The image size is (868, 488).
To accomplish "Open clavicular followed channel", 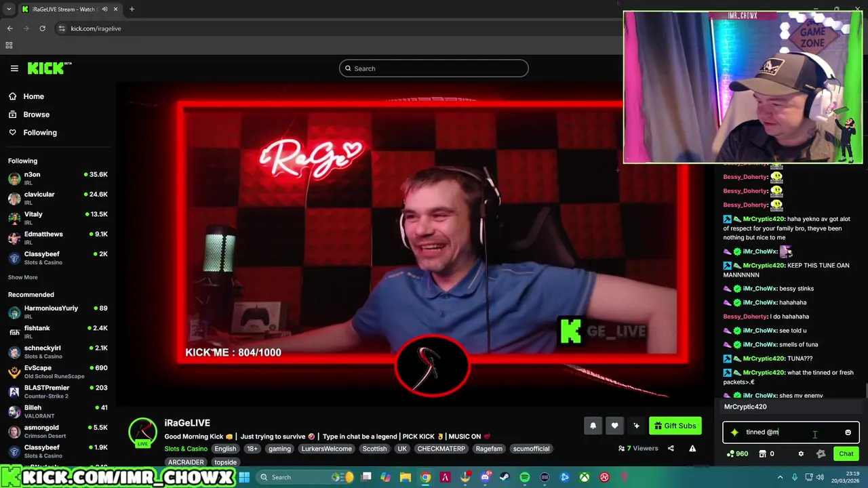I will coord(58,199).
